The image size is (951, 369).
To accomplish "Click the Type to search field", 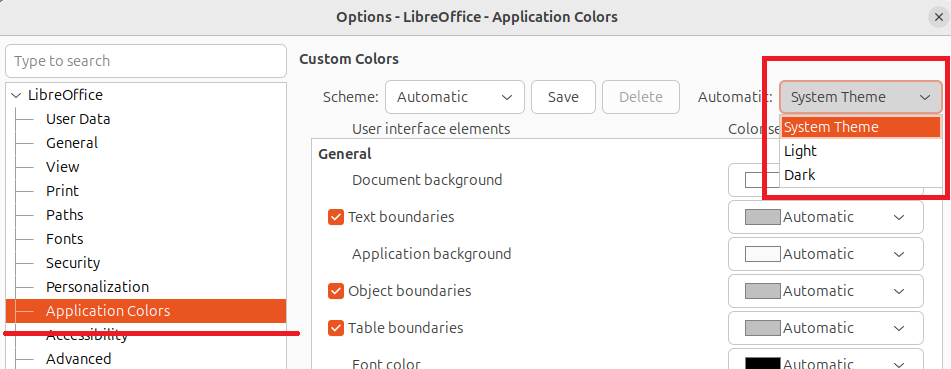I will click(x=146, y=61).
